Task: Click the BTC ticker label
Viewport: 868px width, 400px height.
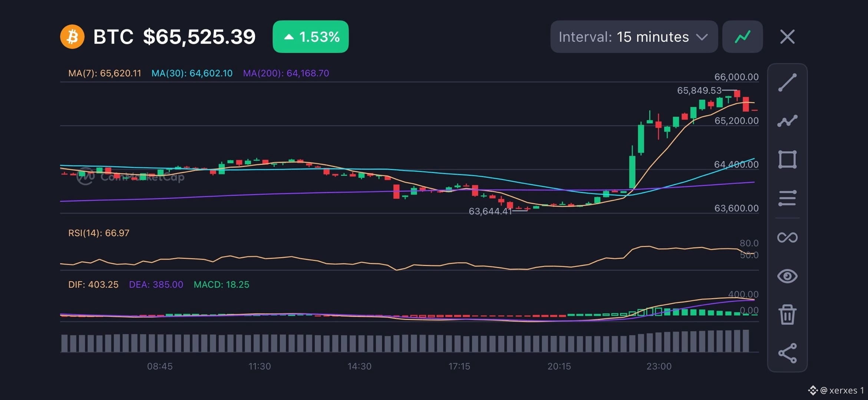Action: pyautogui.click(x=113, y=37)
